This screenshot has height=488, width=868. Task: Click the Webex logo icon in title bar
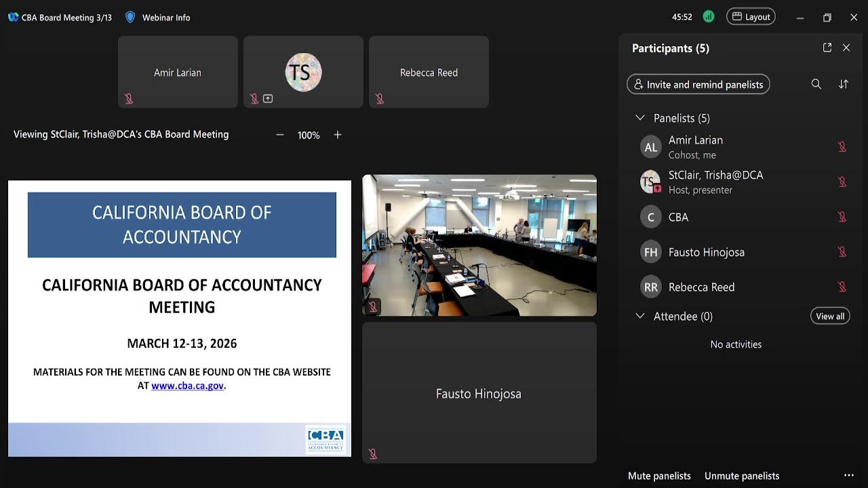(x=13, y=18)
